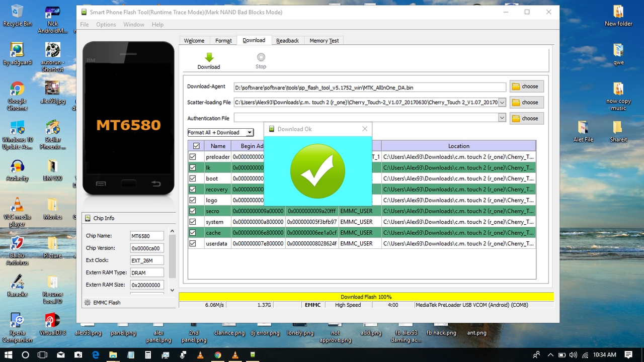Click the Location column header
Screen dimensions: 644x362
pos(459,146)
